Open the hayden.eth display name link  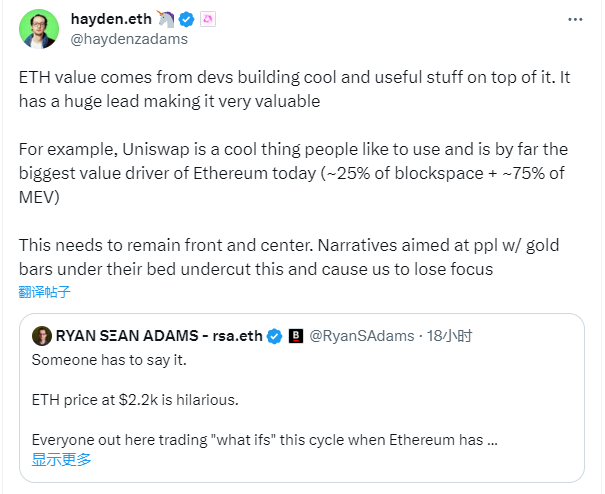tap(111, 19)
